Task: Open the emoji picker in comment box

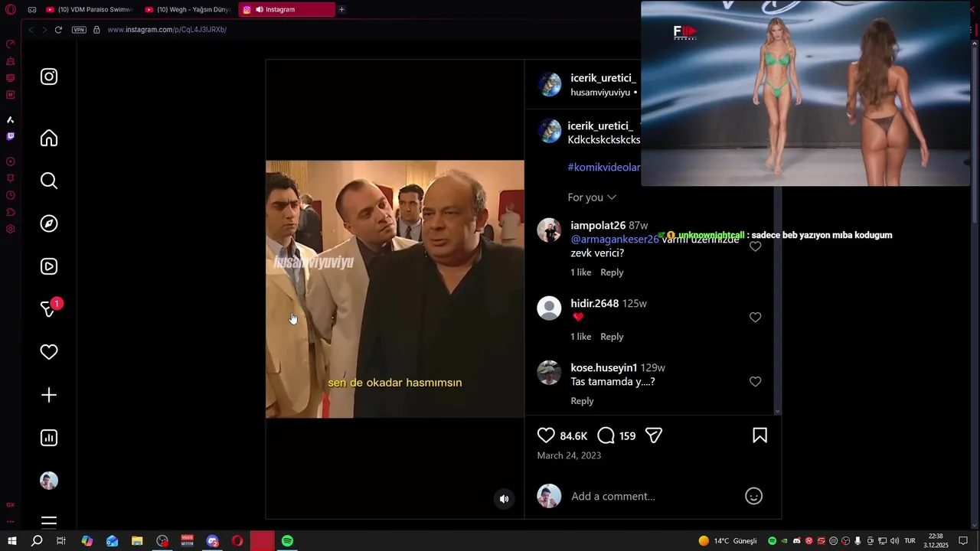Action: point(753,496)
